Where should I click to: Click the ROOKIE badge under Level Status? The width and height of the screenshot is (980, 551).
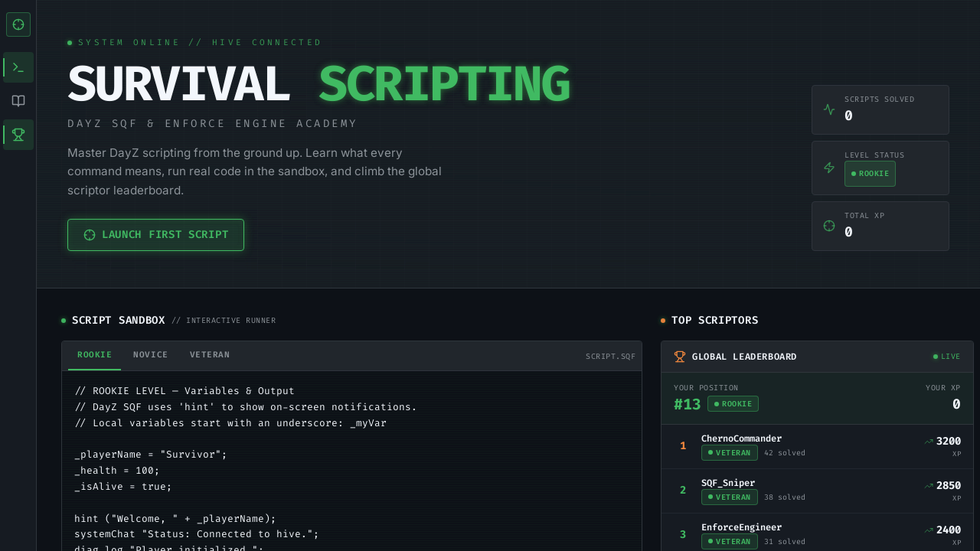(x=870, y=174)
